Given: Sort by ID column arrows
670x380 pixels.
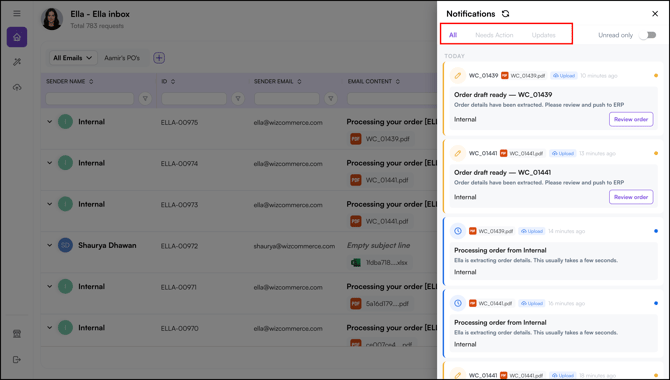Looking at the screenshot, I should [173, 81].
